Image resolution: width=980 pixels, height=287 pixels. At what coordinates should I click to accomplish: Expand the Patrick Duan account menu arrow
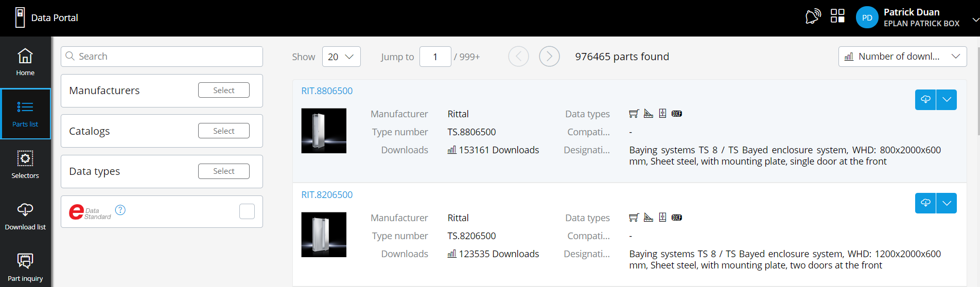975,20
